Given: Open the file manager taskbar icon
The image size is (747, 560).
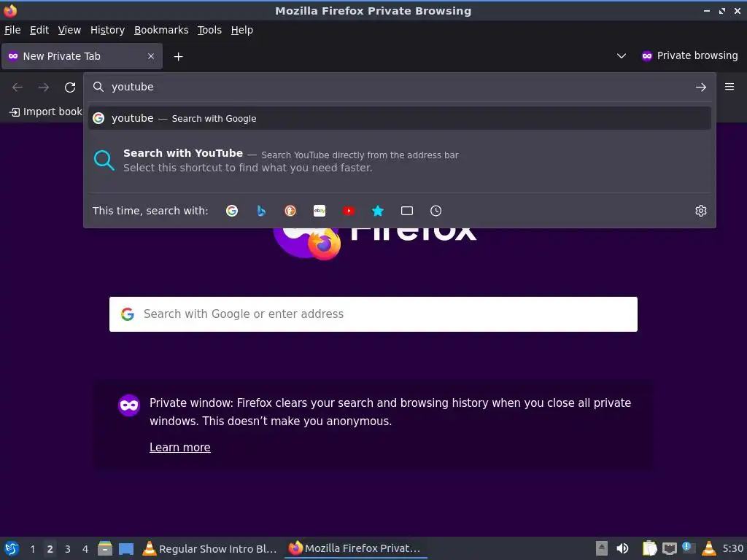Looking at the screenshot, I should [105, 548].
